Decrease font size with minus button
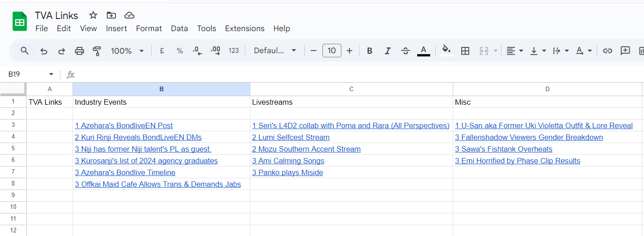The width and height of the screenshot is (644, 236). point(313,51)
